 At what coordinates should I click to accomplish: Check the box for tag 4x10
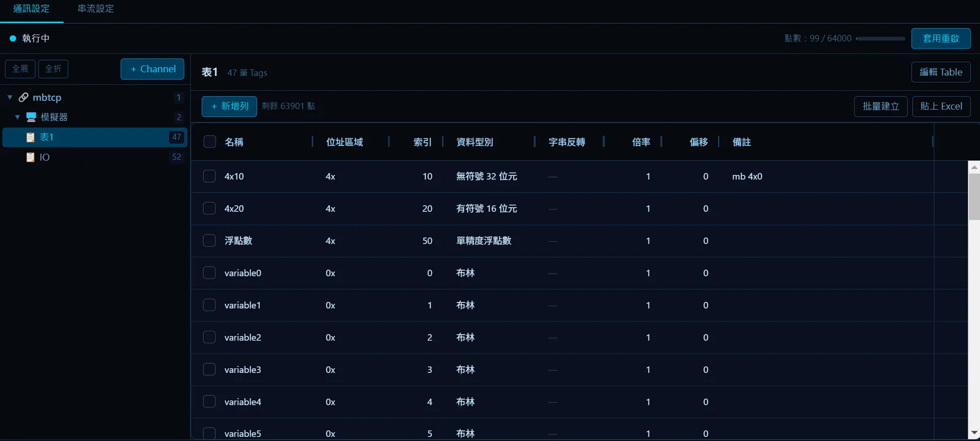tap(209, 176)
